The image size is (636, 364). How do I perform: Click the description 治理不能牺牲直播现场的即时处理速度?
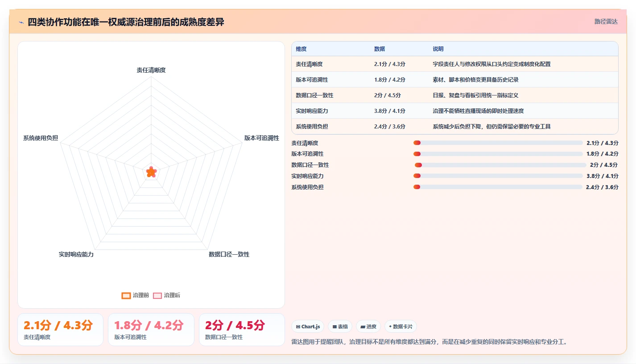click(x=478, y=111)
